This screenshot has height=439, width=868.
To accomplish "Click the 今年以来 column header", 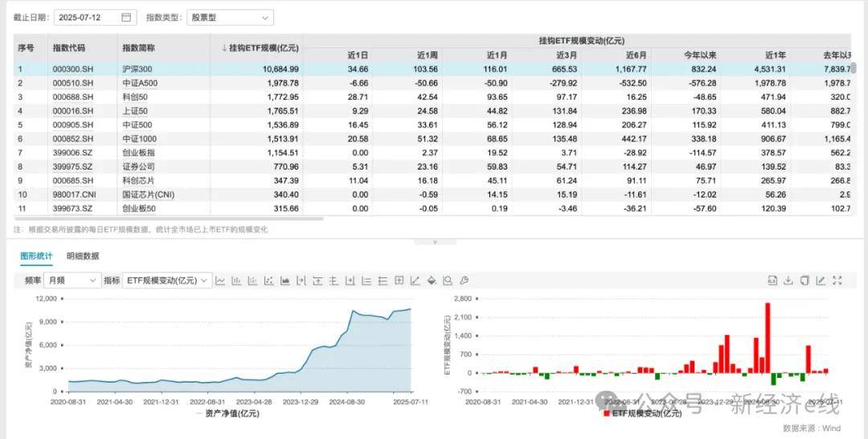I will click(x=700, y=55).
